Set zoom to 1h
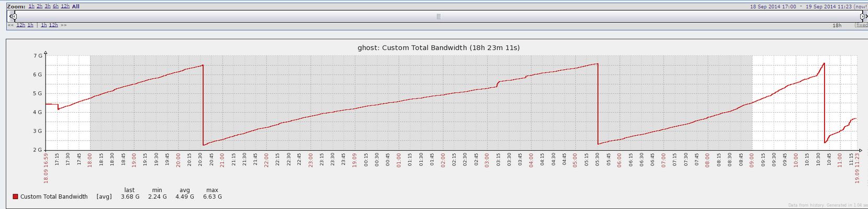 pos(31,6)
